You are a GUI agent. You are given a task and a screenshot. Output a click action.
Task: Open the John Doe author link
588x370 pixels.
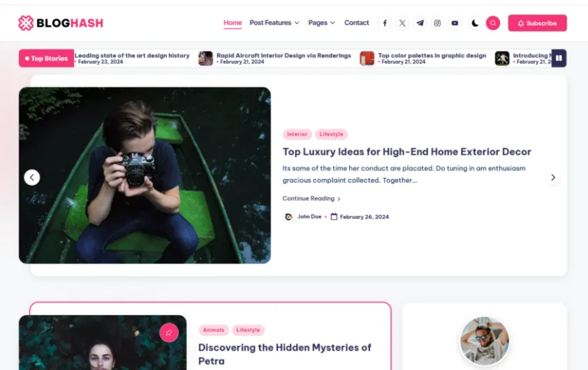(x=309, y=216)
